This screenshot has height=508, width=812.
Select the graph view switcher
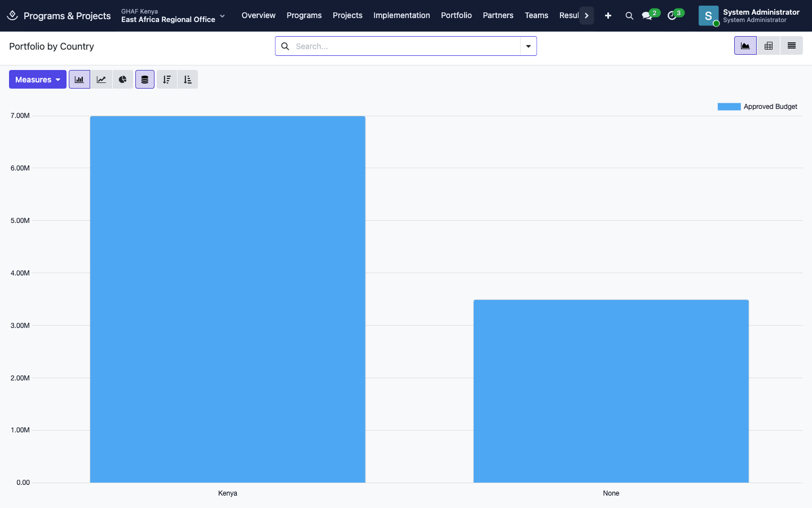(745, 46)
